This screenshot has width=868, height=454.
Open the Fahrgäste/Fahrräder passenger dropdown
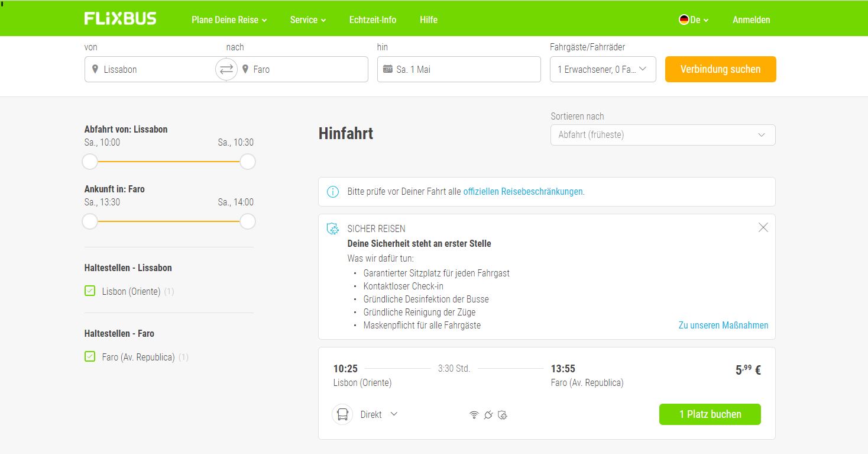point(603,69)
